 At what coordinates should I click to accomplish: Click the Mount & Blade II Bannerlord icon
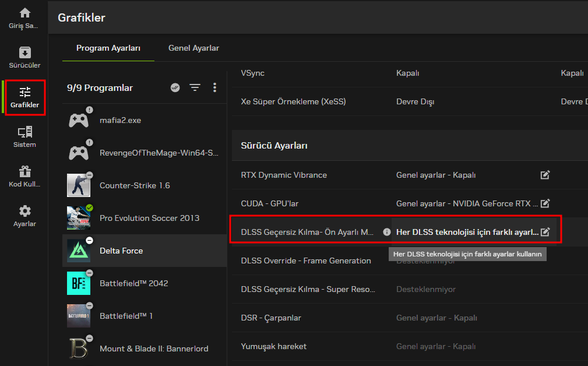pos(78,349)
